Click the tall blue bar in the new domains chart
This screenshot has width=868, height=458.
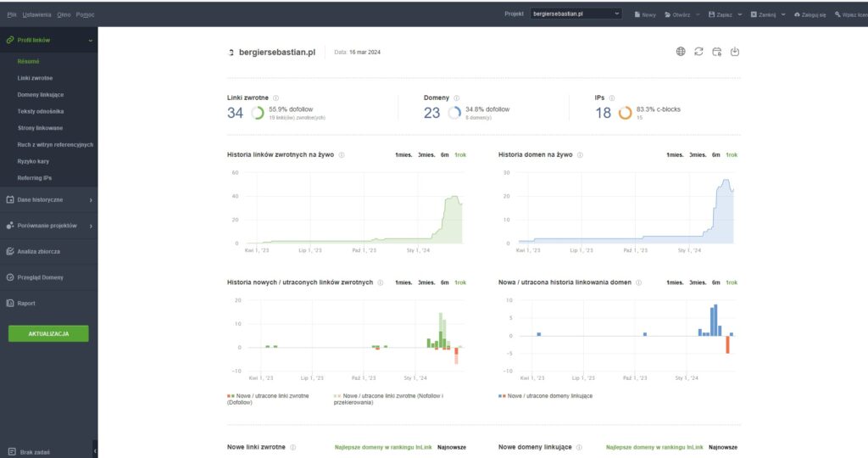point(715,320)
